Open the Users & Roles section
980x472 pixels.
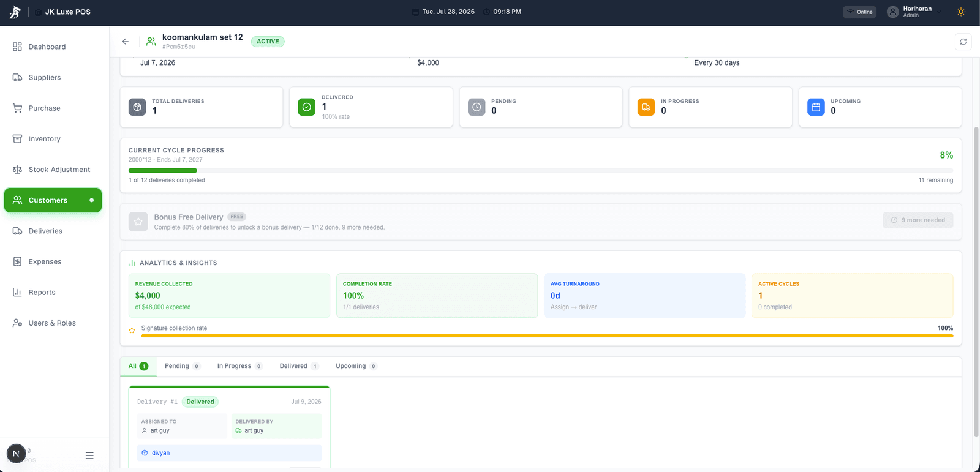click(x=53, y=323)
